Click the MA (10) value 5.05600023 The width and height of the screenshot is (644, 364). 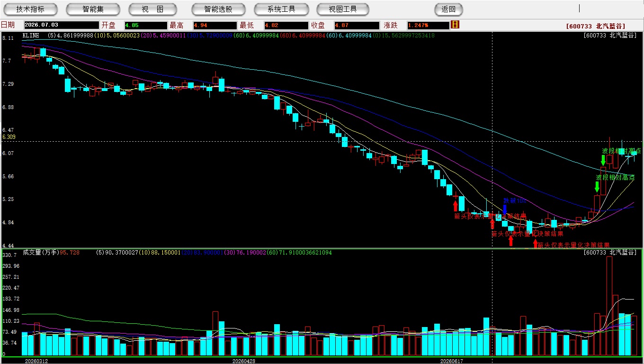(x=117, y=36)
